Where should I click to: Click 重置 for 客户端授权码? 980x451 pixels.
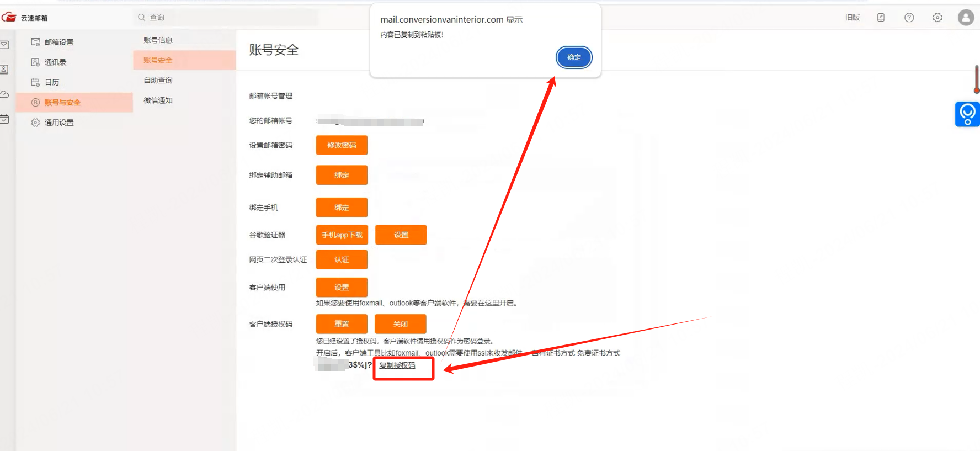tap(342, 324)
